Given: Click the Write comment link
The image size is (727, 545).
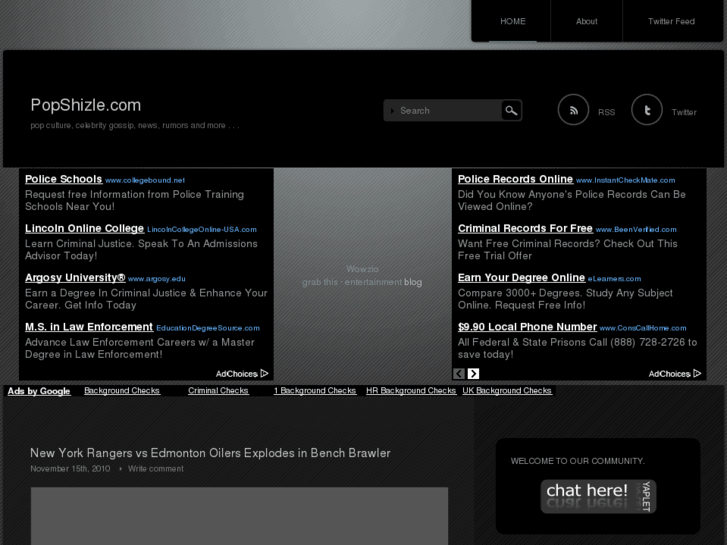Looking at the screenshot, I should click(x=156, y=469).
